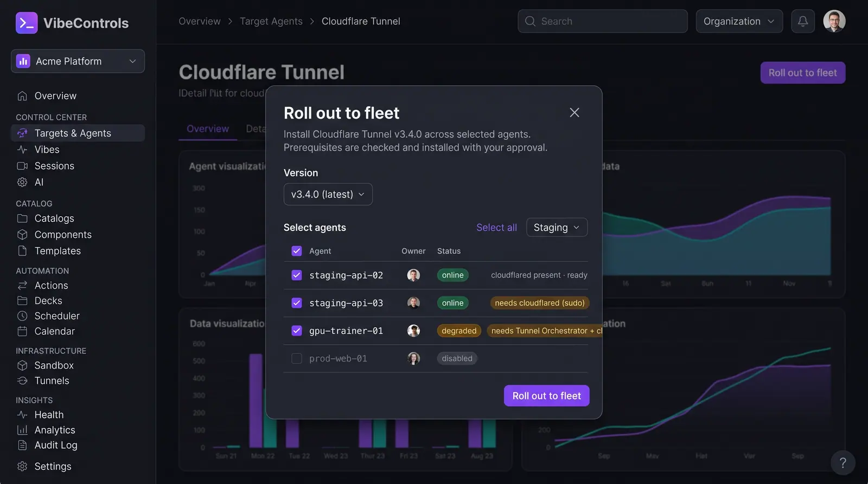Click the Owner column header

point(413,251)
